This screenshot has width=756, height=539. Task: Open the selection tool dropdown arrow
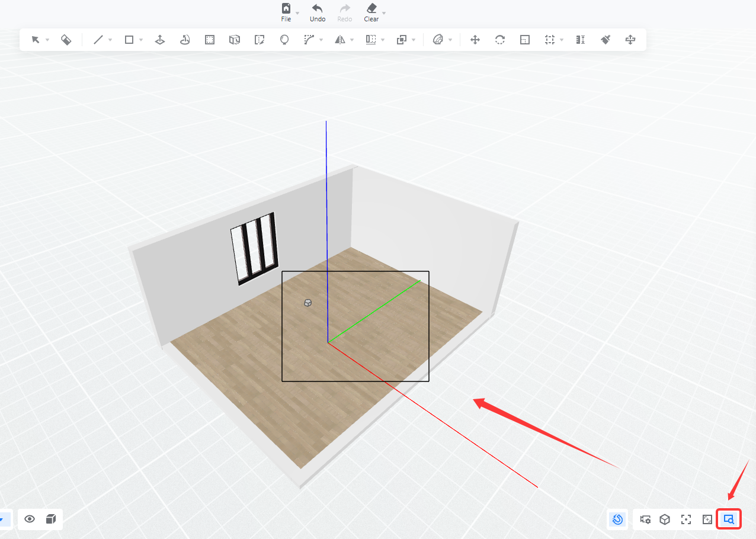click(x=47, y=40)
